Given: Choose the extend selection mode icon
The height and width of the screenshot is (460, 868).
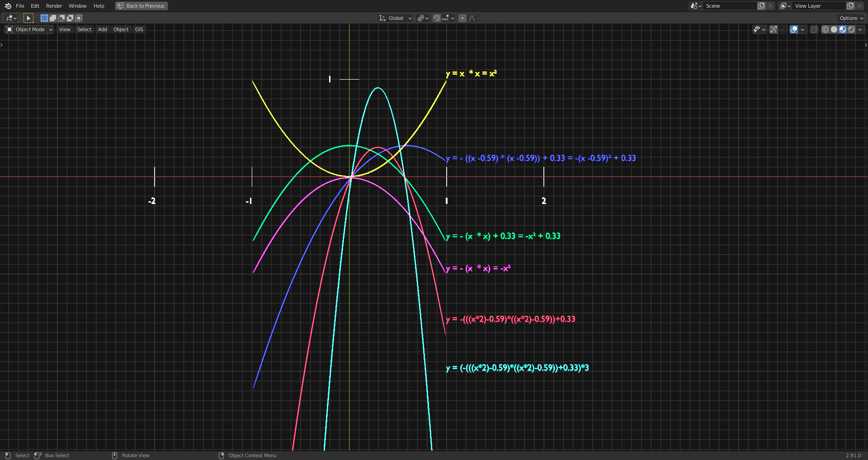Looking at the screenshot, I should pos(53,18).
